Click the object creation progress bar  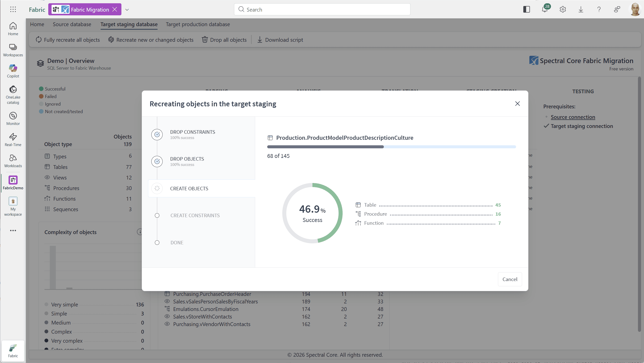click(x=391, y=147)
